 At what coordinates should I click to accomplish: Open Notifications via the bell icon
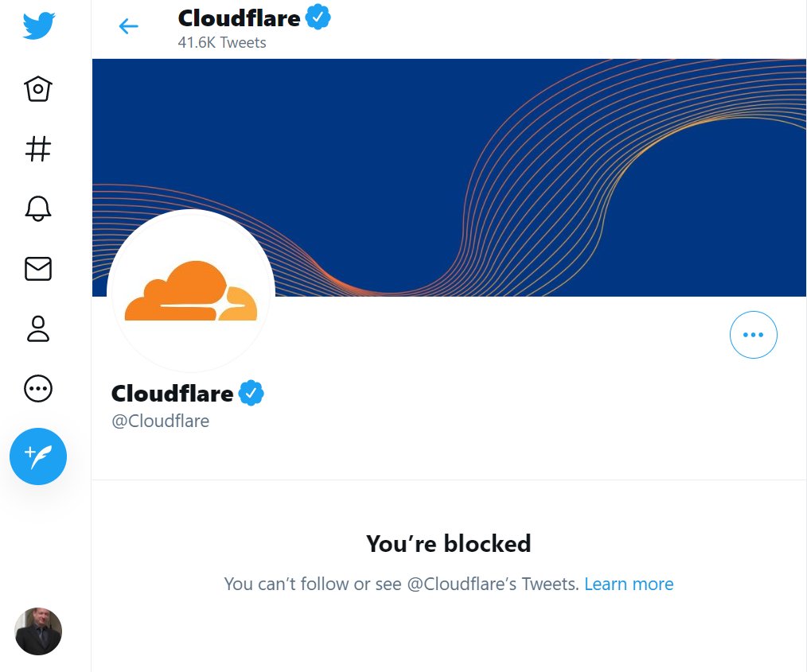(38, 208)
